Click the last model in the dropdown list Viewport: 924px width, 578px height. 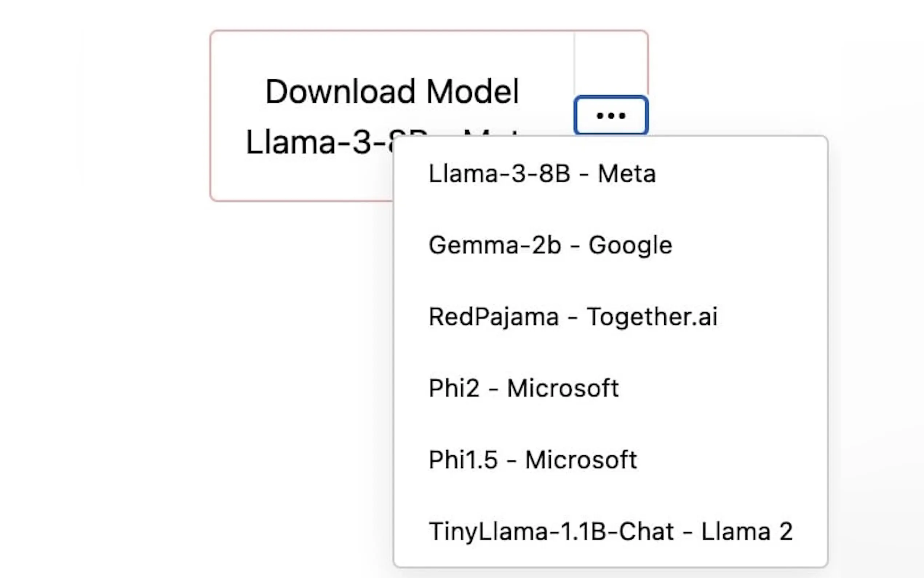610,531
